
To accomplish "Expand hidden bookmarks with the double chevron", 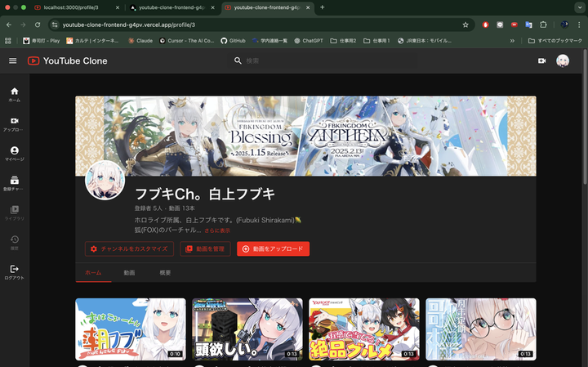I will click(512, 41).
